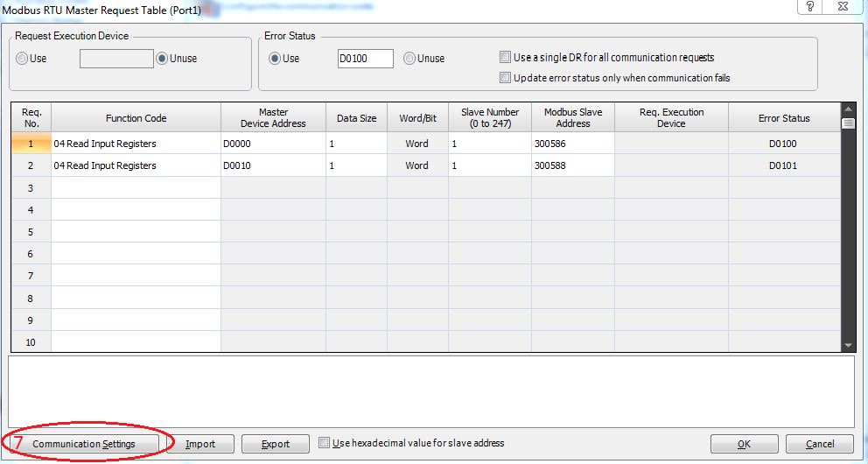Click empty Function Code cell in row 3

pyautogui.click(x=136, y=188)
